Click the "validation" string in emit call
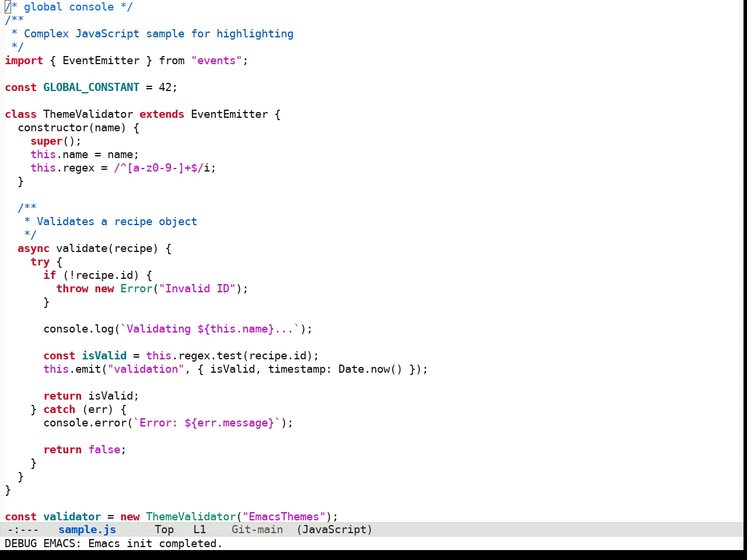The height and width of the screenshot is (560, 747). click(146, 369)
